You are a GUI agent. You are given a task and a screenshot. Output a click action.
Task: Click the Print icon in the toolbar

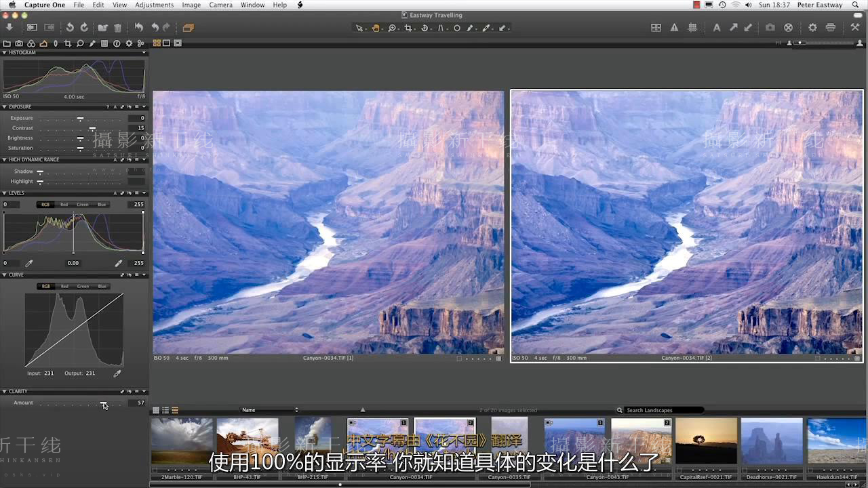pyautogui.click(x=831, y=28)
